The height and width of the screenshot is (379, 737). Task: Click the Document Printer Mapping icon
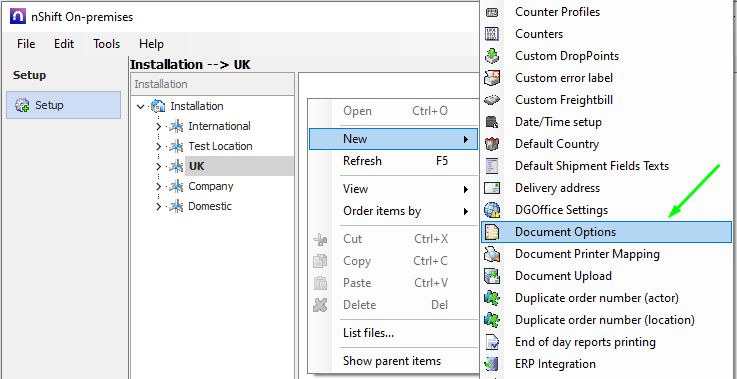(x=492, y=254)
